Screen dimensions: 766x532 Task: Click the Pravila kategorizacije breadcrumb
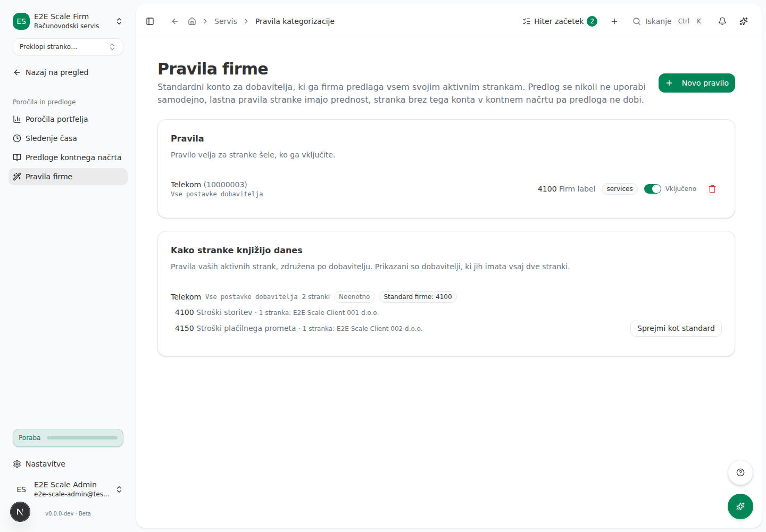click(x=295, y=21)
